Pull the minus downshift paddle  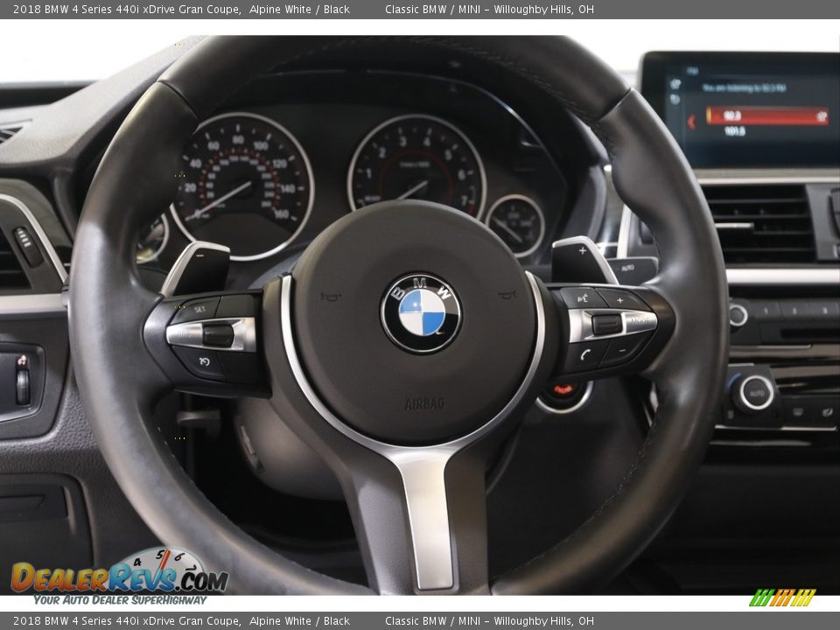197,268
